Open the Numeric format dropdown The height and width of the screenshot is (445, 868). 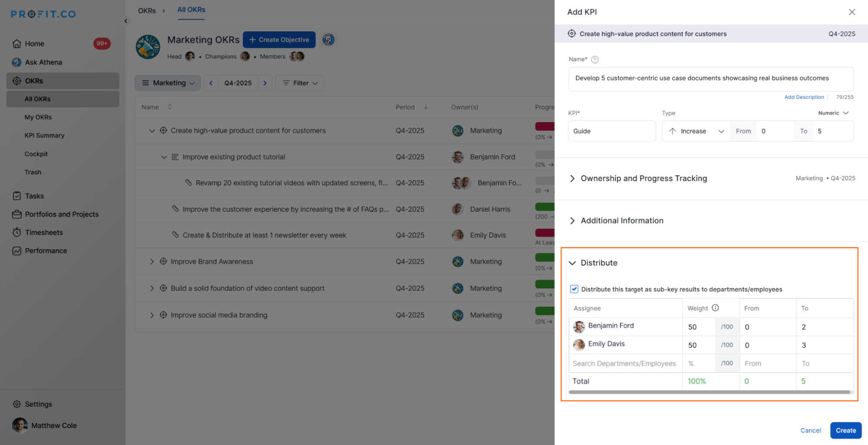click(833, 113)
